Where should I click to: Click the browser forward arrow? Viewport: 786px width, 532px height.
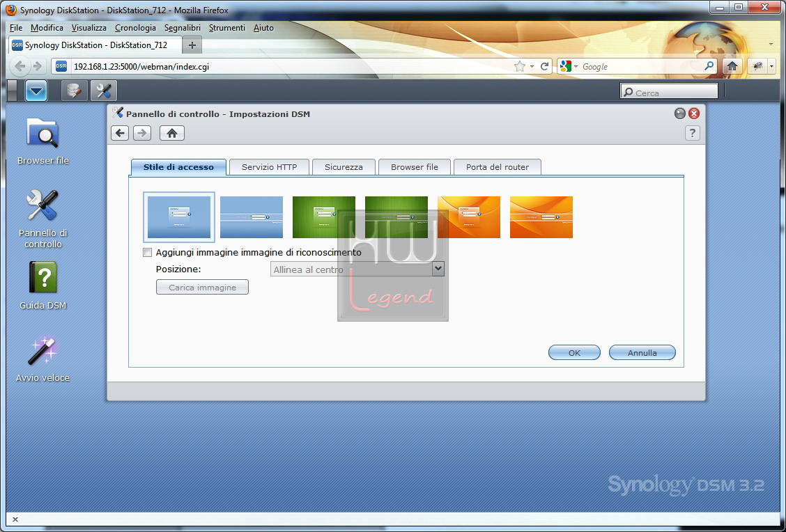point(37,66)
